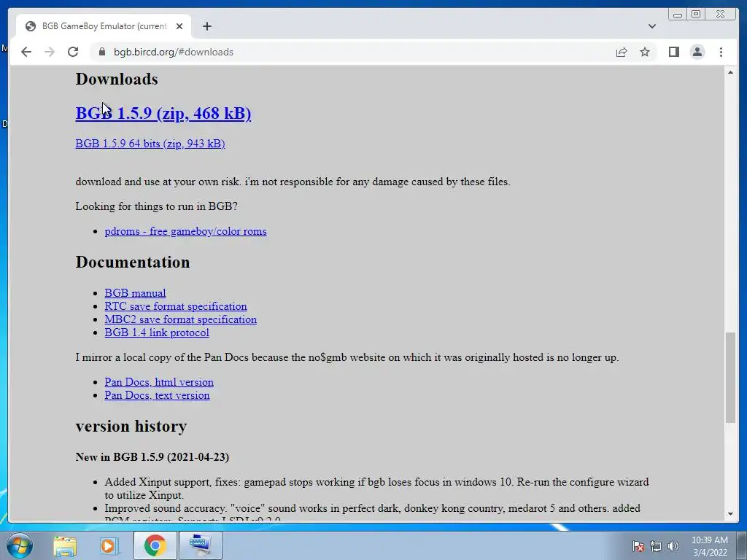Download BGB 1.5.9 64 bits zip

click(x=150, y=144)
